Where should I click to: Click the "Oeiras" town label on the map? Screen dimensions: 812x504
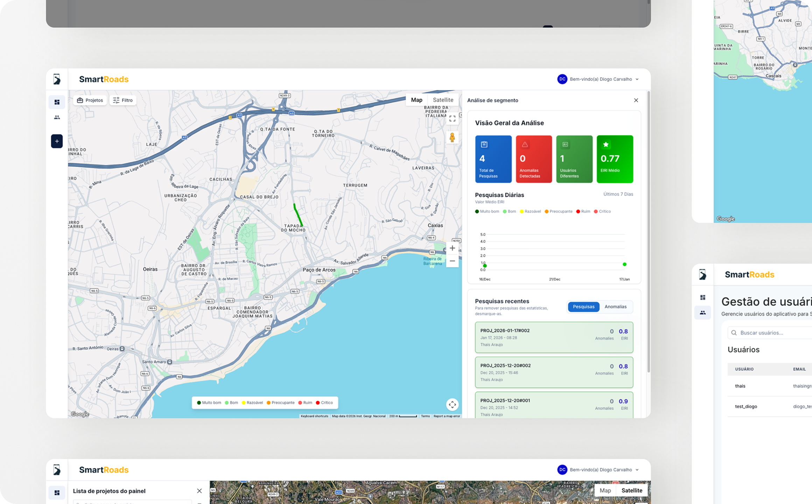pos(150,269)
